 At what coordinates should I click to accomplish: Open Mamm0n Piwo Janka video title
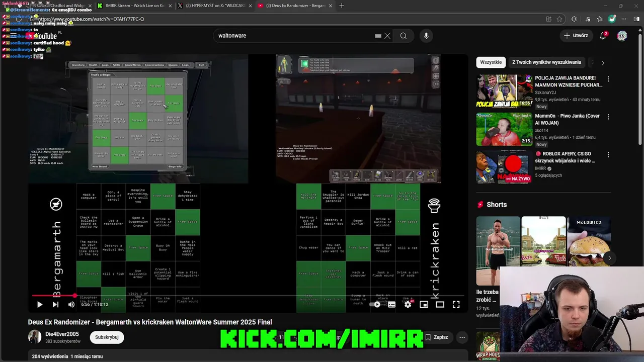click(x=567, y=119)
